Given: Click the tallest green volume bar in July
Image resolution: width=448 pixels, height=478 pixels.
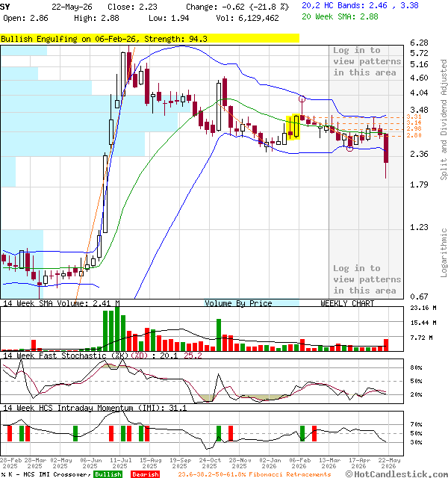Looking at the screenshot, I should [117, 329].
